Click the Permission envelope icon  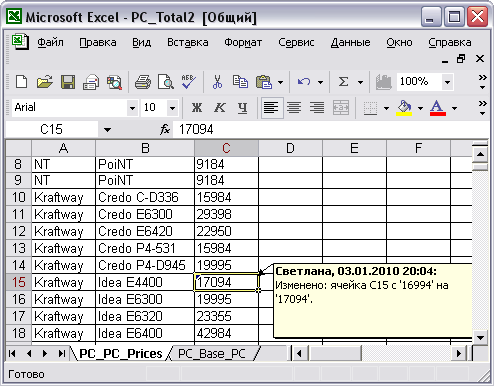tap(91, 82)
